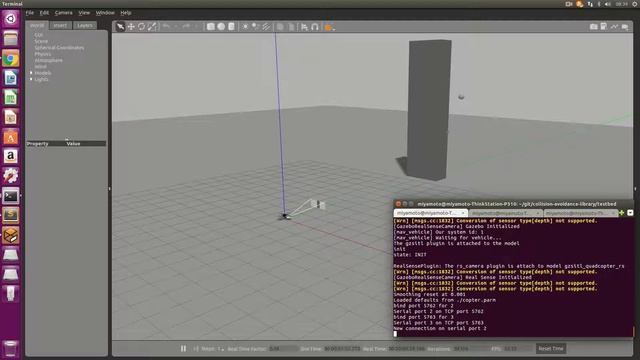Select the Wind tree item
The width and height of the screenshot is (640, 360).
point(40,67)
